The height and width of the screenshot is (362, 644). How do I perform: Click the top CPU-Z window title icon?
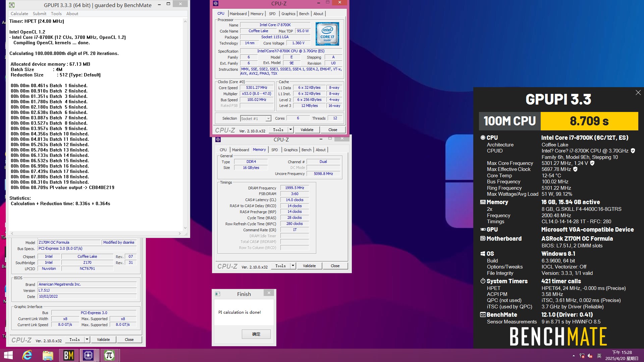click(216, 3)
